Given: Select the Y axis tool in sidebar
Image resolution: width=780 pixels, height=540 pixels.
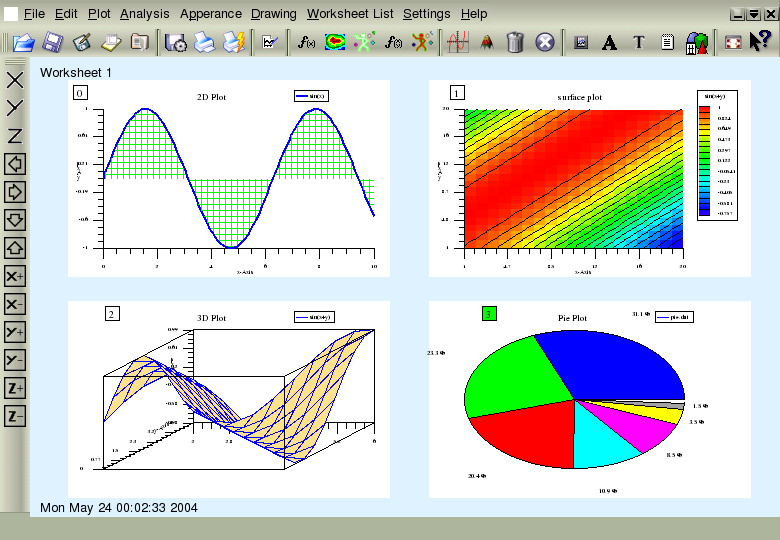Looking at the screenshot, I should (15, 108).
